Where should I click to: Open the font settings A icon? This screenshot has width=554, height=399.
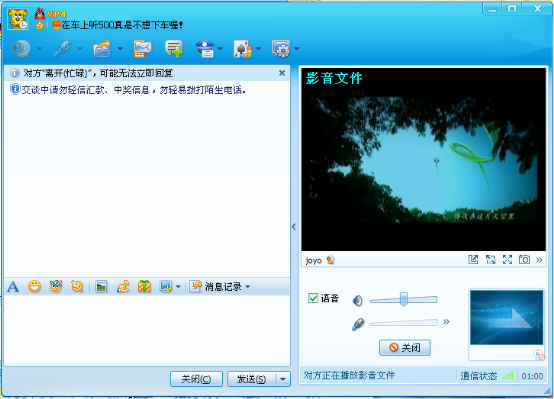(13, 287)
